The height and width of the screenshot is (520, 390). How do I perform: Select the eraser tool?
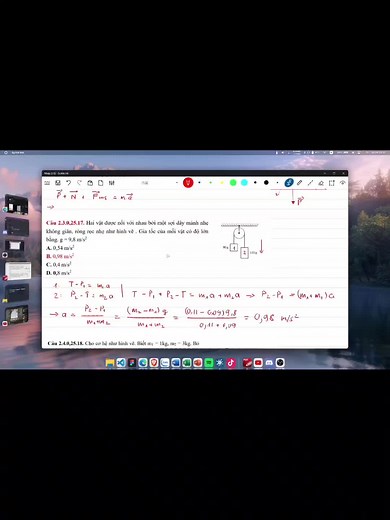tap(321, 183)
